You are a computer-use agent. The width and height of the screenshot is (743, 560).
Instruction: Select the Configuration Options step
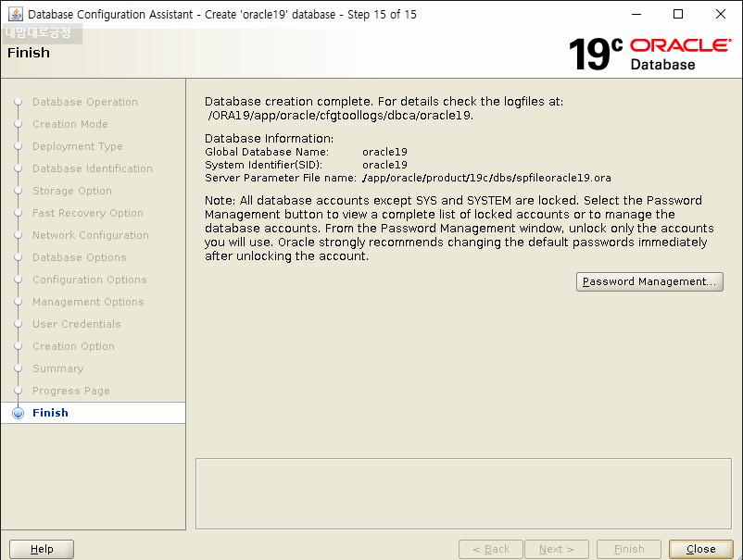point(90,280)
